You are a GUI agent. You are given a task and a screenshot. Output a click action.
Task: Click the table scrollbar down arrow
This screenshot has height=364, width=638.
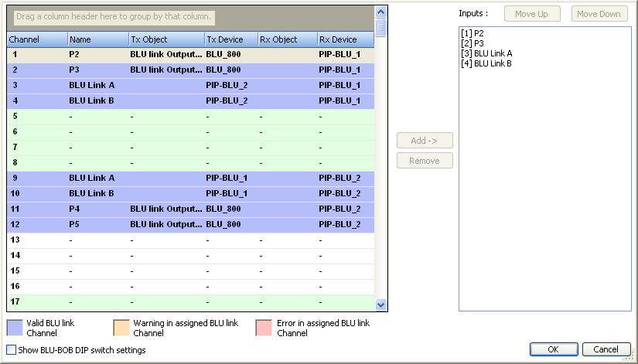click(x=380, y=304)
